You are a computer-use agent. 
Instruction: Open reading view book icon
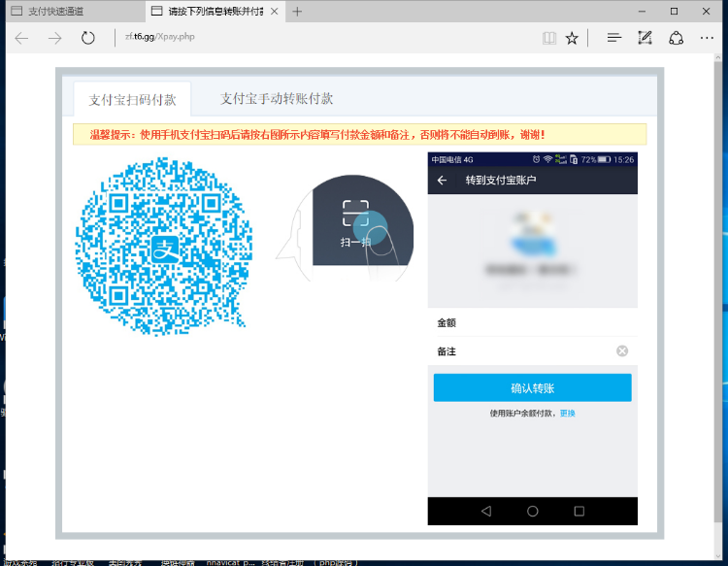tap(549, 38)
